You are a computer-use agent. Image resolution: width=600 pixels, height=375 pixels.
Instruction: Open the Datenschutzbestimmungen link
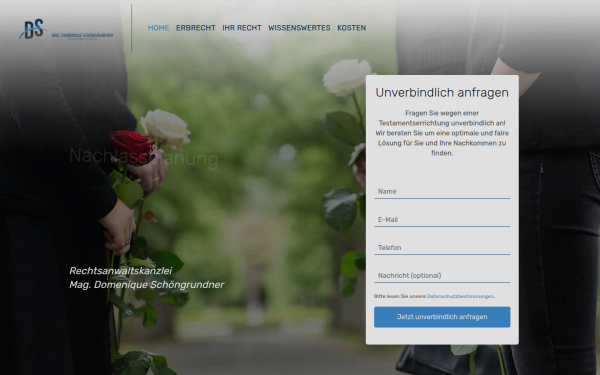pos(460,296)
